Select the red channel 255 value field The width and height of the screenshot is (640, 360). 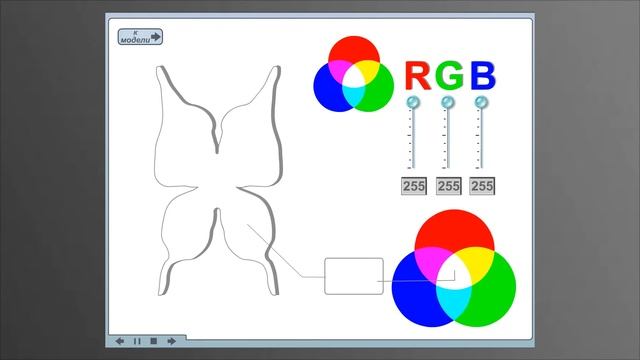[x=414, y=186]
